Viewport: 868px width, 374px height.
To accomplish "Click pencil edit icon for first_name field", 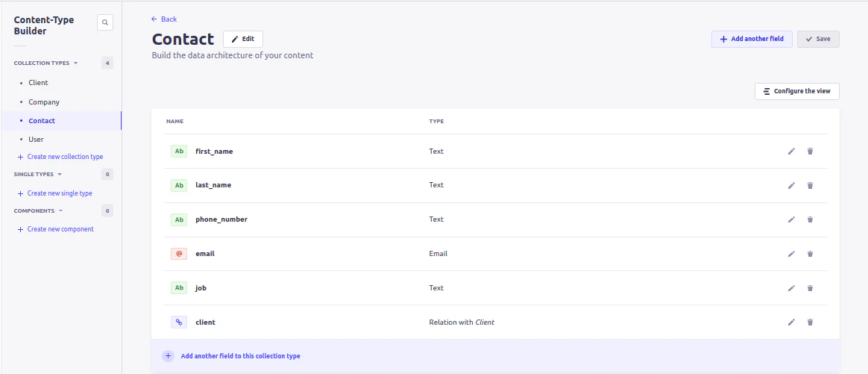I will (791, 152).
